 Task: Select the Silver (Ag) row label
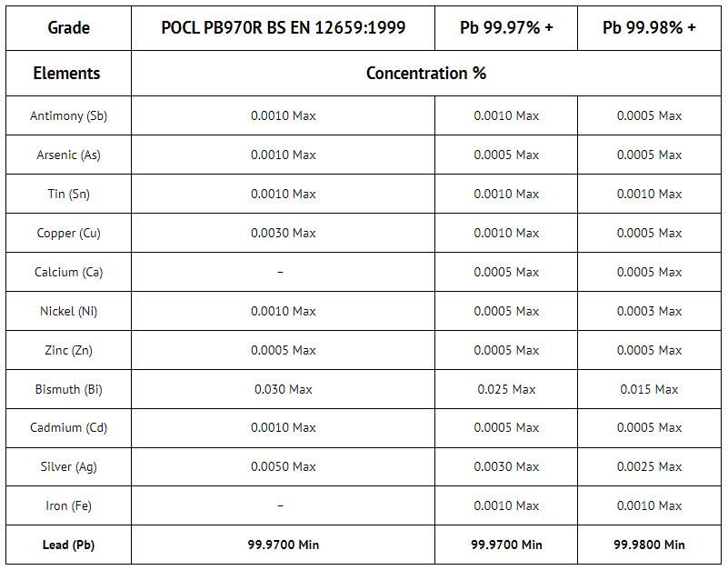pos(68,466)
